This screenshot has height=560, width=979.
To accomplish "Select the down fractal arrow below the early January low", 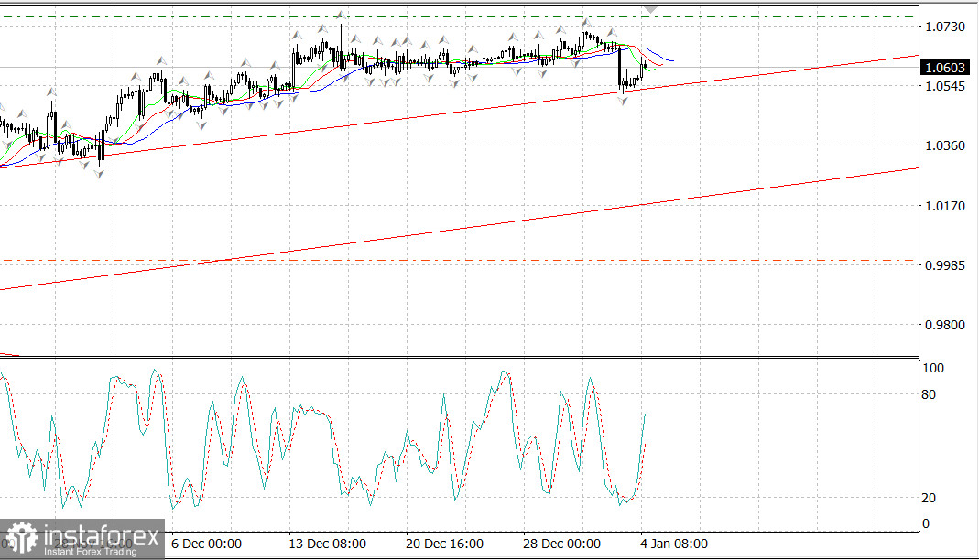I will pos(623,100).
